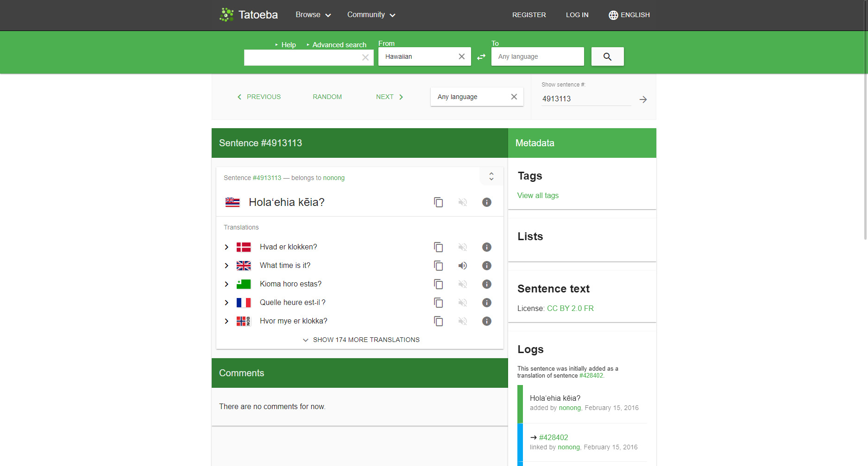The height and width of the screenshot is (466, 868).
Task: Expand the Esperanto translation details
Action: click(226, 284)
